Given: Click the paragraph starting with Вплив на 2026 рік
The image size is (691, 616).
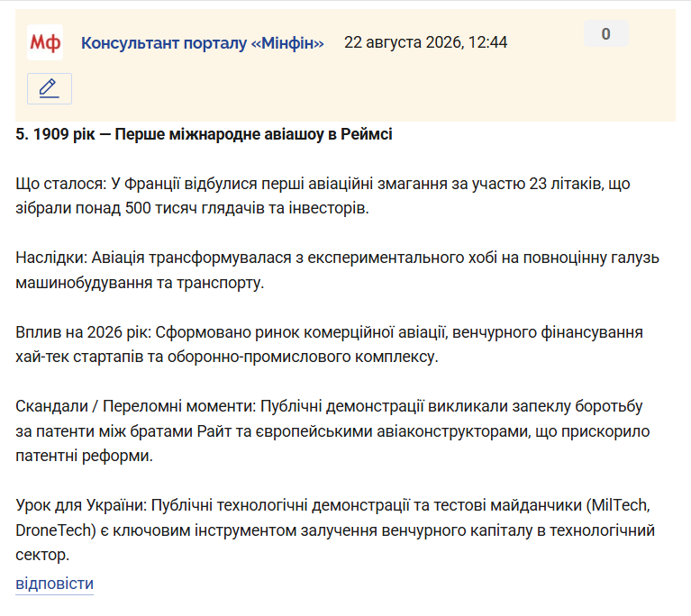Looking at the screenshot, I should point(329,344).
